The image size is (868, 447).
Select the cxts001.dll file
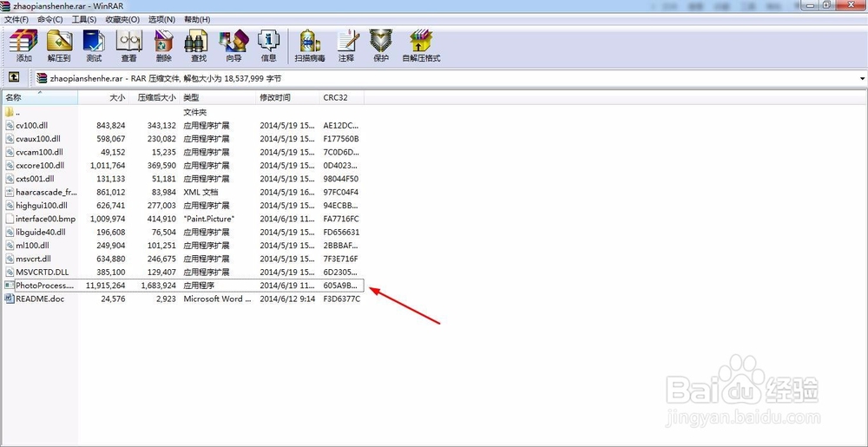pyautogui.click(x=182, y=179)
